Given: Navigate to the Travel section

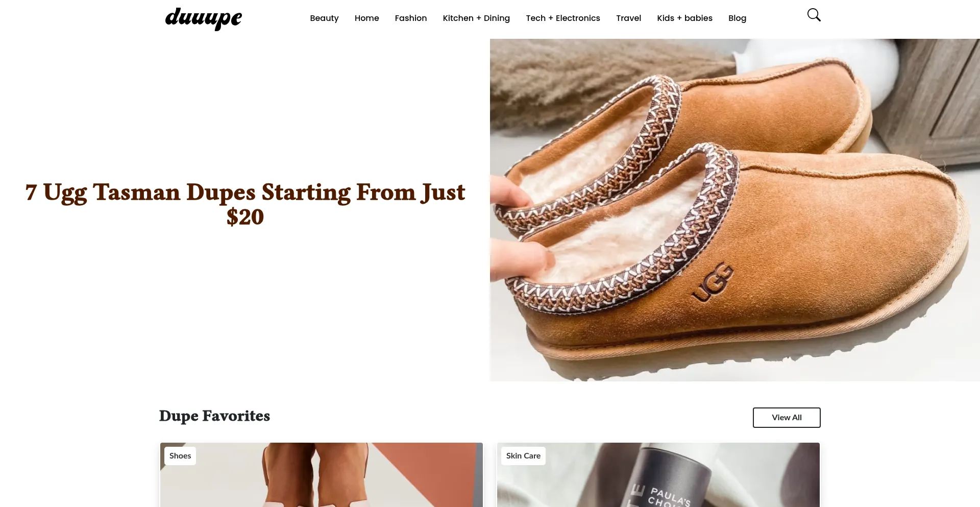Looking at the screenshot, I should [x=628, y=18].
